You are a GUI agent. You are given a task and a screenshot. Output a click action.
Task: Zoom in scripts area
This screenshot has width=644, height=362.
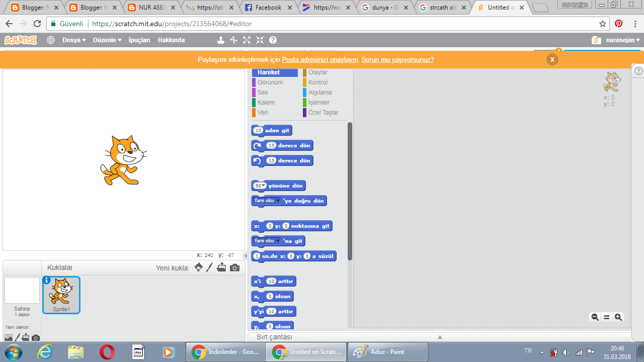pos(618,317)
